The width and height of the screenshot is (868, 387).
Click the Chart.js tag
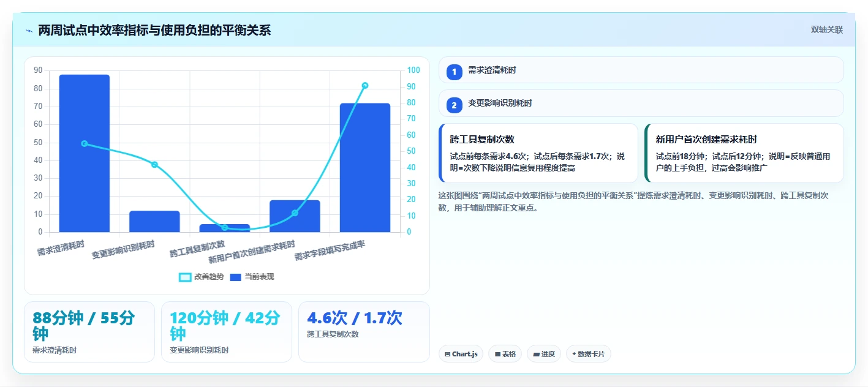pos(461,354)
